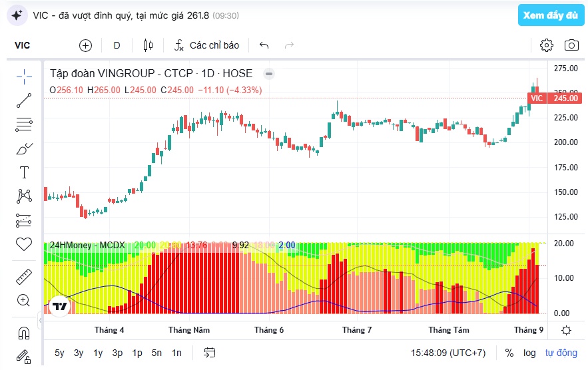Click the −11.10 (−4.33%) change value

pos(230,90)
